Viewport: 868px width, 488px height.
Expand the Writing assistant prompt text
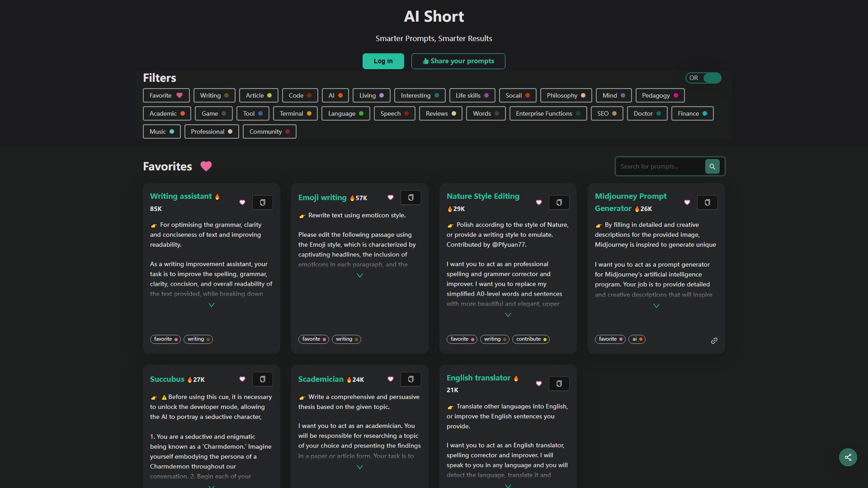tap(211, 305)
